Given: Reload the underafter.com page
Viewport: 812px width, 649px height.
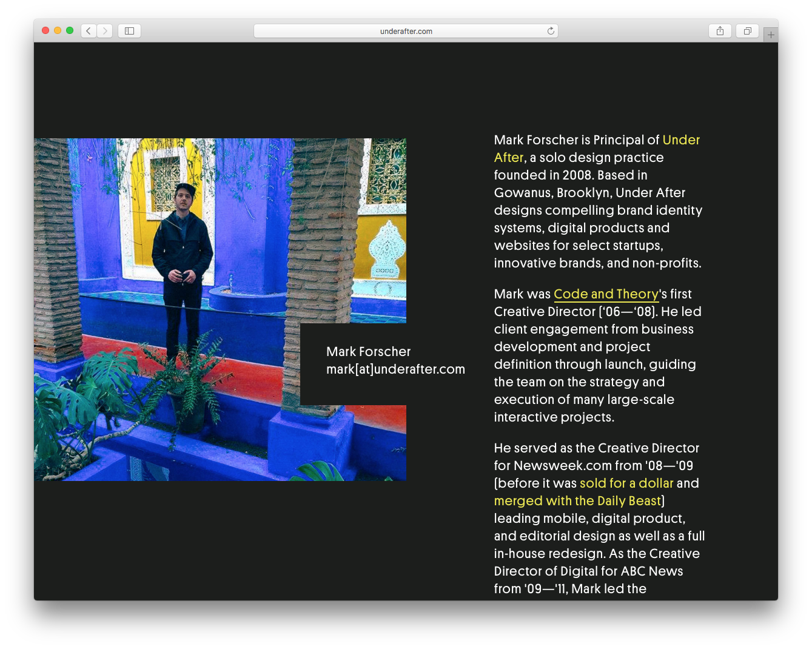Looking at the screenshot, I should pos(551,31).
